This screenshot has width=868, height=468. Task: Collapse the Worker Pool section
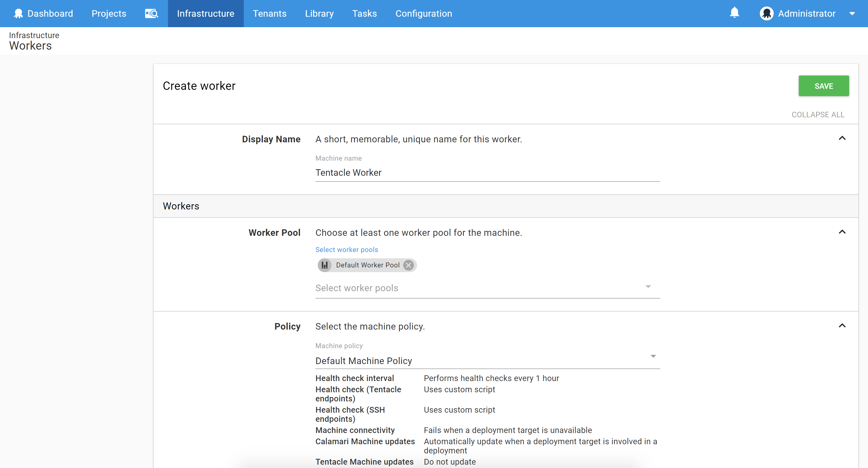coord(842,232)
